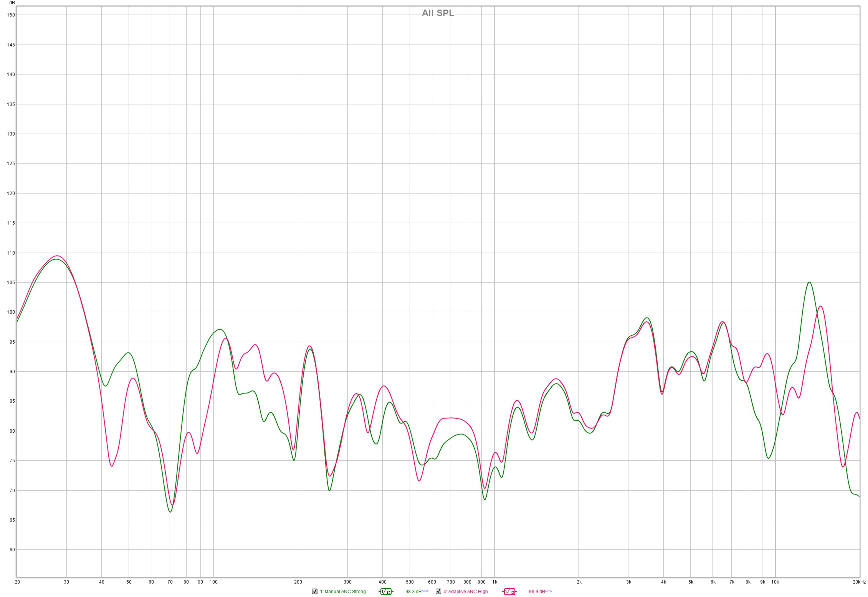Click green trace's 105 dB peak above 10k
This screenshot has height=597, width=868.
coord(809,282)
